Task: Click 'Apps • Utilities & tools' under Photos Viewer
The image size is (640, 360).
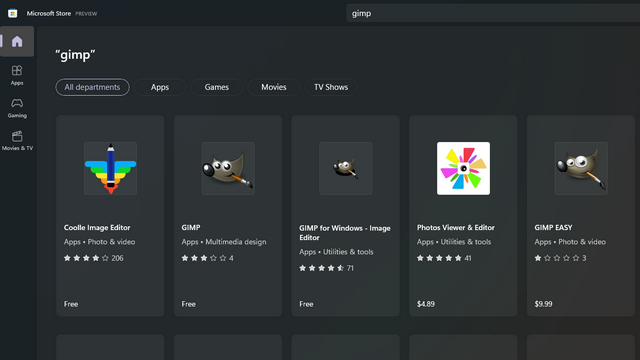Action: point(454,242)
